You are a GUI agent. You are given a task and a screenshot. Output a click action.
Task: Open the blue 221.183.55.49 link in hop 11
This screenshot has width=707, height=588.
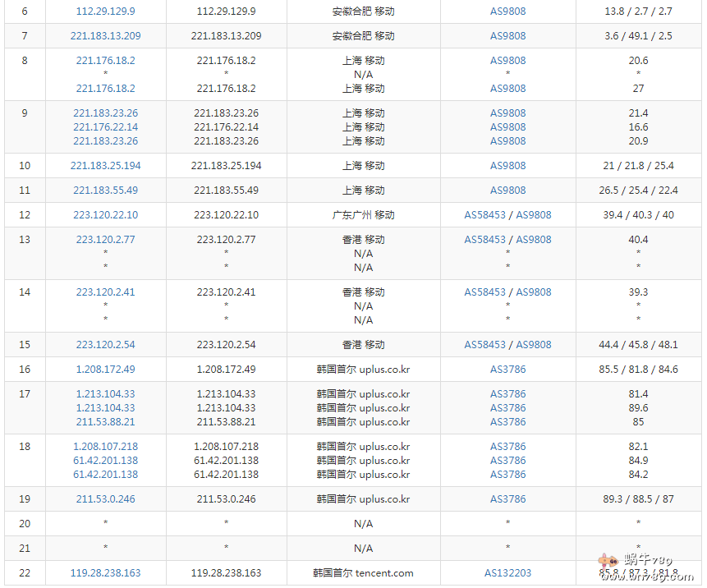105,191
